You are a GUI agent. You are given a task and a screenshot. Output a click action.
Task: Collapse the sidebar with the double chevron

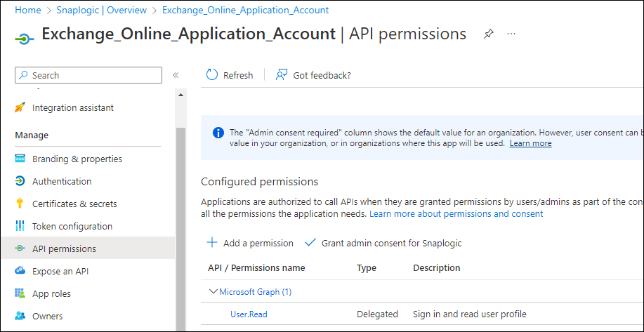pyautogui.click(x=176, y=75)
